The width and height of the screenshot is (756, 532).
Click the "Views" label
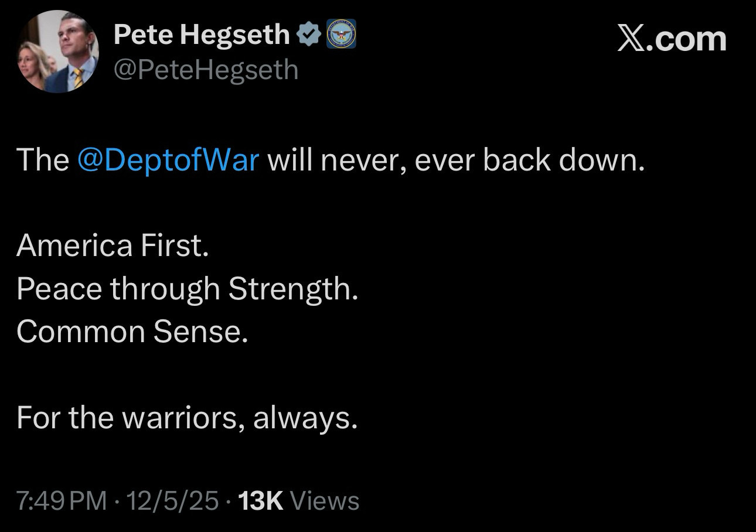point(325,501)
